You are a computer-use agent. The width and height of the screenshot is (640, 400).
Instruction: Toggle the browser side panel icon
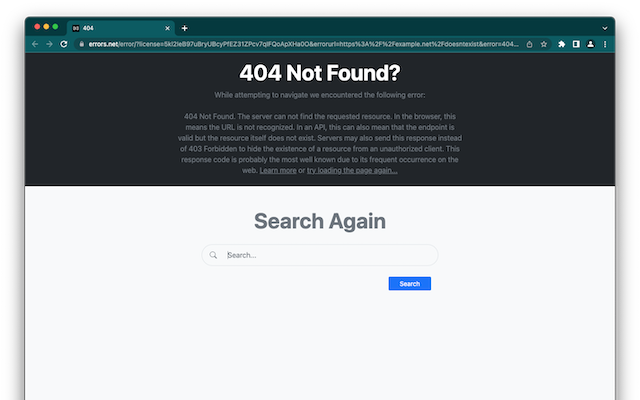[x=576, y=44]
